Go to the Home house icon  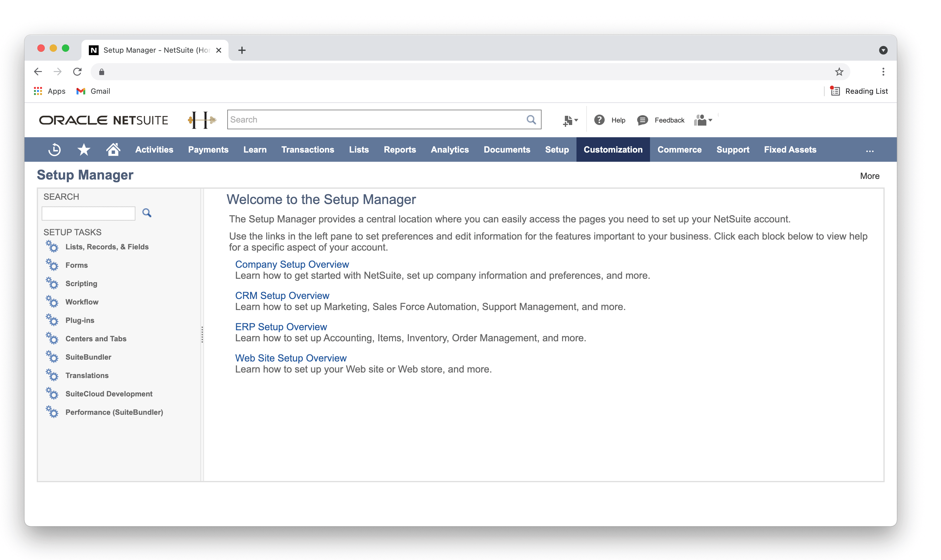click(113, 149)
